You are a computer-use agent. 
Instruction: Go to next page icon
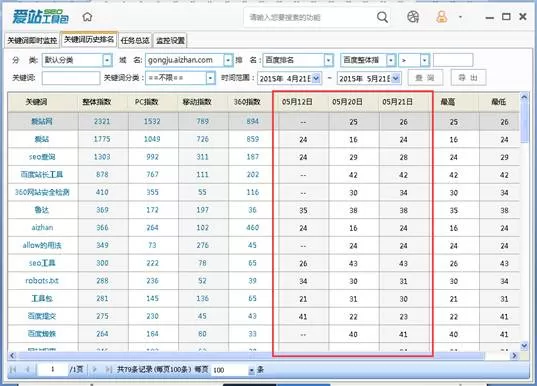[x=95, y=370]
